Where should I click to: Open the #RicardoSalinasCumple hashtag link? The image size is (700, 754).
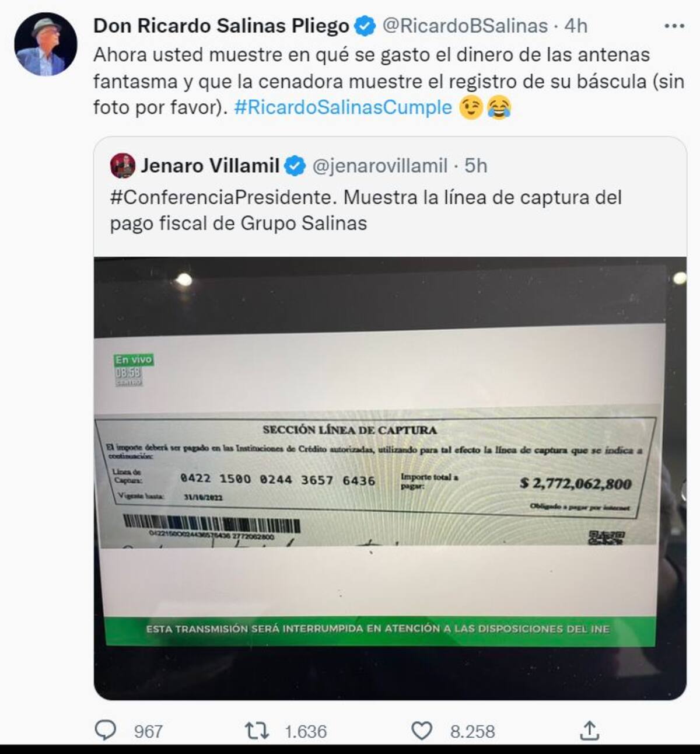(343, 107)
